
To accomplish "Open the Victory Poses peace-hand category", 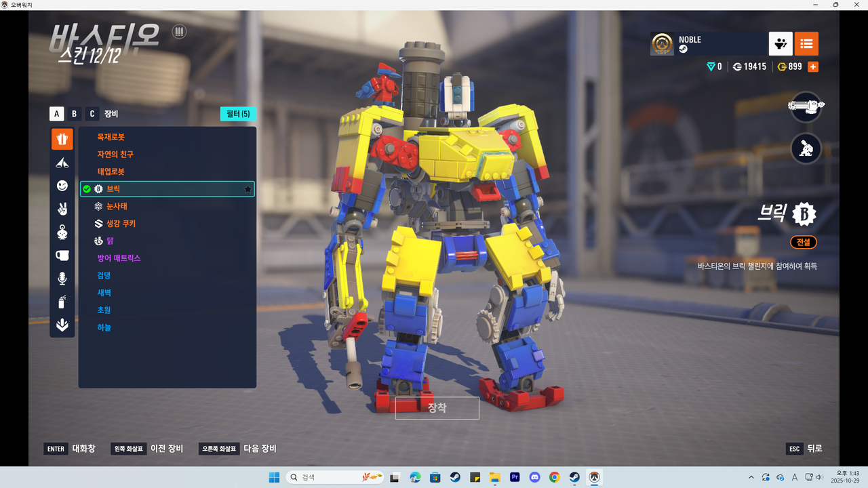I will [x=62, y=209].
